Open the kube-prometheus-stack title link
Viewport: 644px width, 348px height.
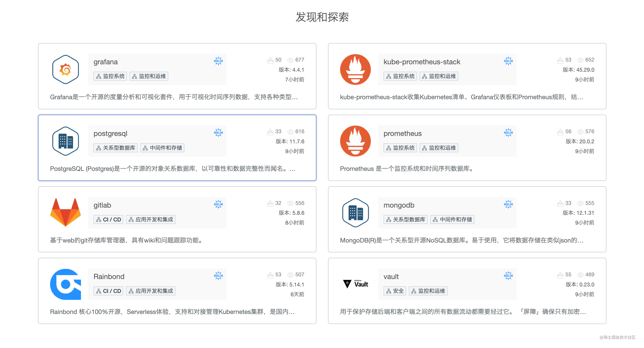pyautogui.click(x=422, y=62)
